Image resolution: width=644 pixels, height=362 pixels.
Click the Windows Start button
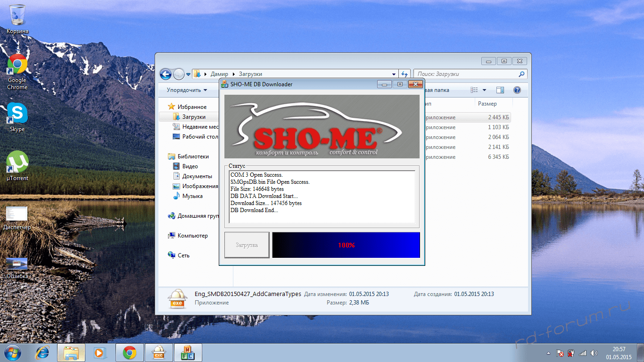coord(12,352)
